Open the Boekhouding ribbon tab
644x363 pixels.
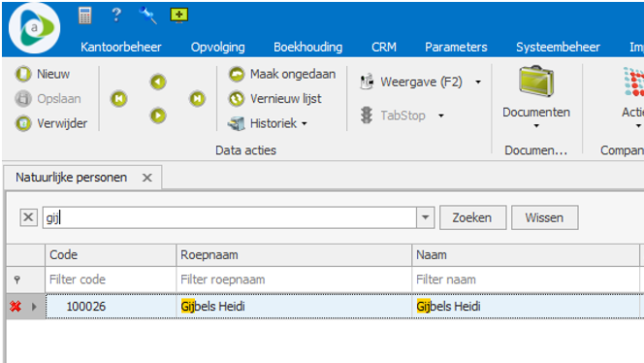[308, 48]
